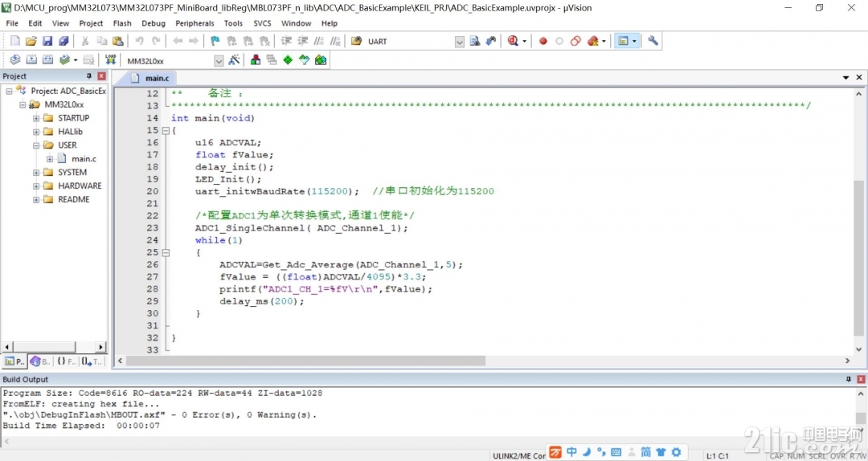Open Select Software Packs icon
Screen dimensions: 868x461
click(304, 59)
